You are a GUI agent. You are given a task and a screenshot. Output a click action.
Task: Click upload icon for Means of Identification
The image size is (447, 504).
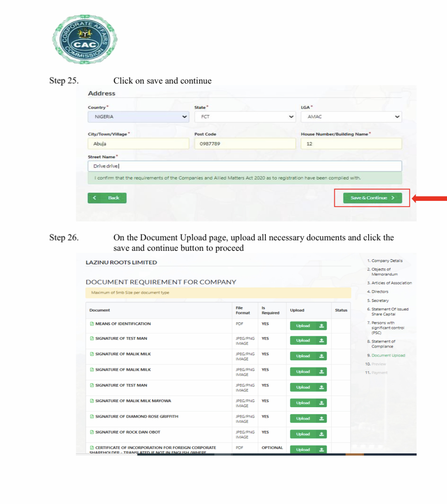(321, 326)
